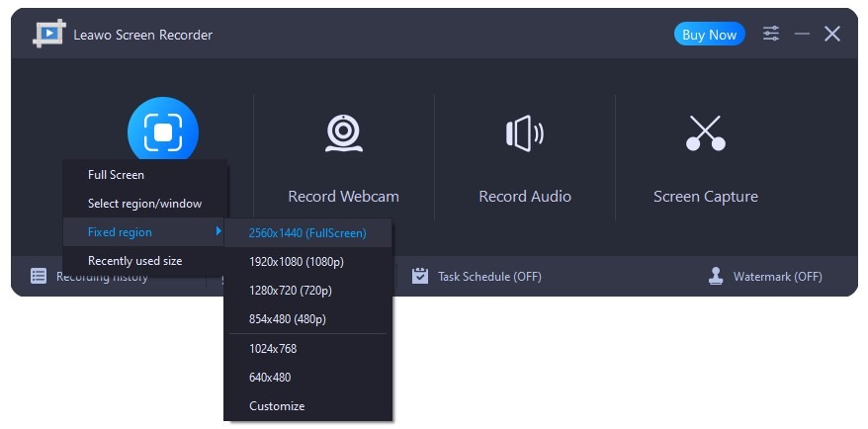This screenshot has width=868, height=429.
Task: Select 2560x1440 (FullScreen) resolution
Action: point(307,233)
